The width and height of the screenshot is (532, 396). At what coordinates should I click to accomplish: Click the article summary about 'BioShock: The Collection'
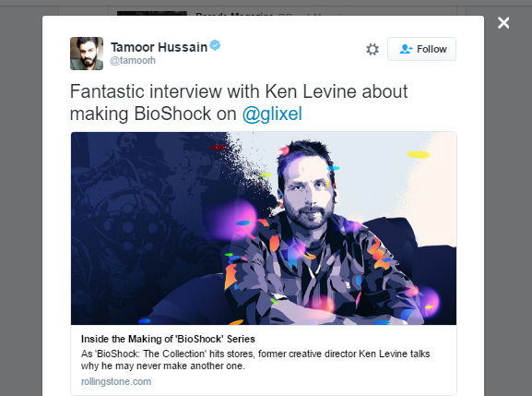[255, 360]
